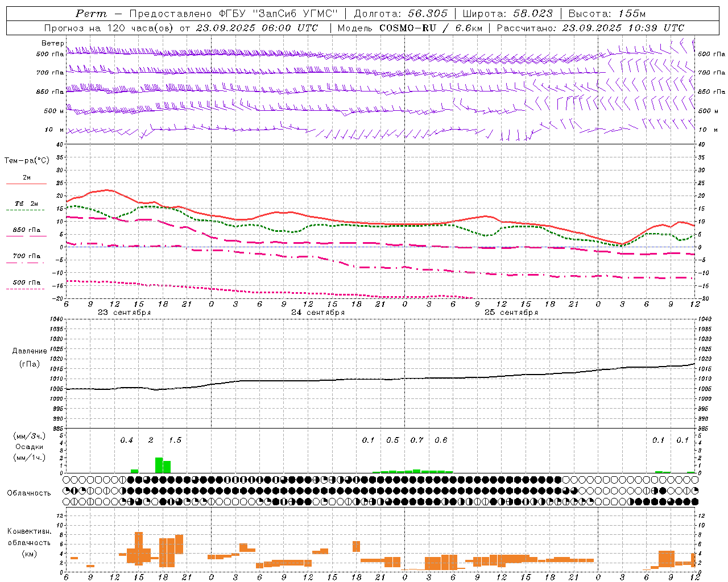Click the "0.7" precipitation value
Image resolution: width=728 pixels, height=582 pixels.
[417, 440]
